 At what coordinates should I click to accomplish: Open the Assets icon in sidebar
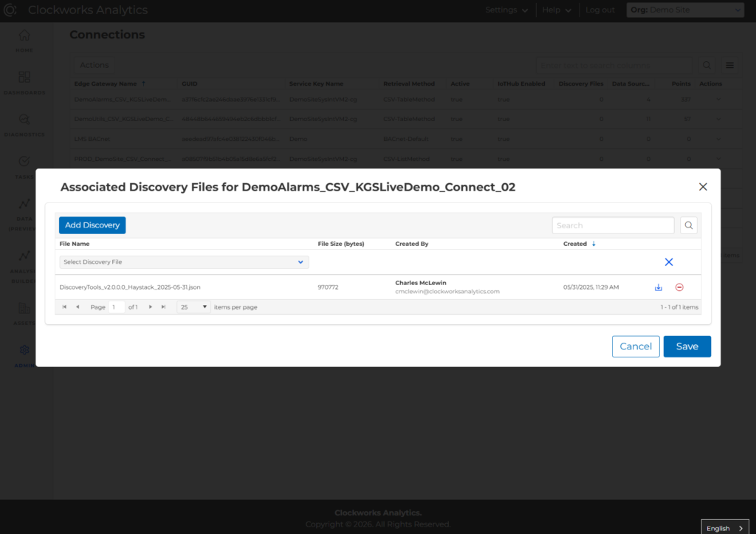point(24,307)
